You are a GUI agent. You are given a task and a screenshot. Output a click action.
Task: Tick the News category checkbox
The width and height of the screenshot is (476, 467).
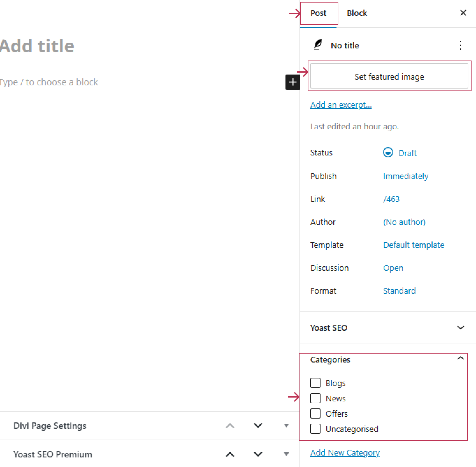coord(315,398)
